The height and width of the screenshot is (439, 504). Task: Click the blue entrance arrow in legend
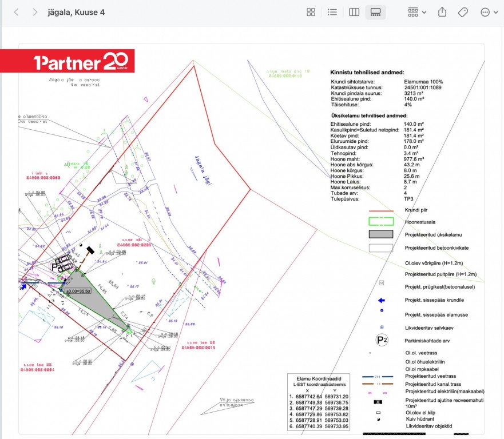pyautogui.click(x=382, y=300)
